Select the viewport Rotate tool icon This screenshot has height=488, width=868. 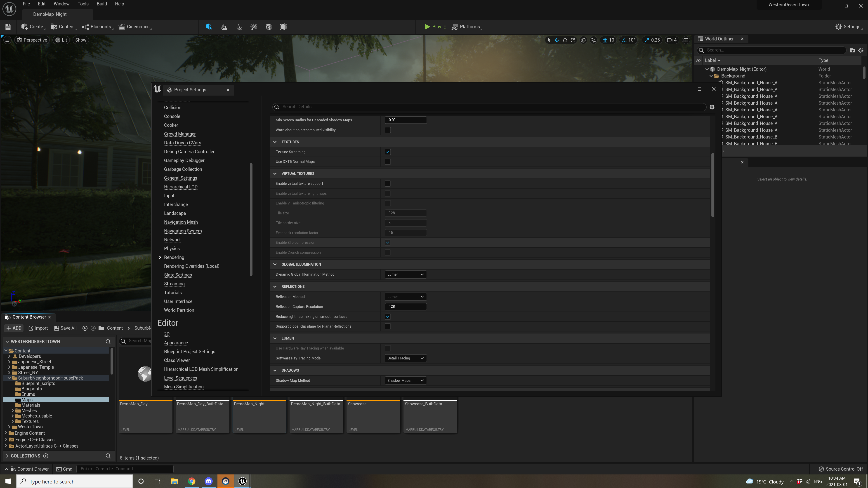pos(565,40)
